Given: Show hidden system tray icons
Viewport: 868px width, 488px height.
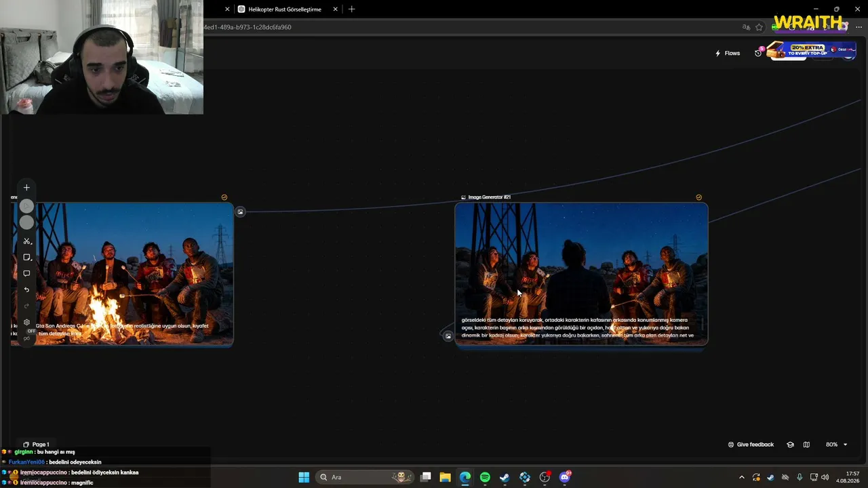Looking at the screenshot, I should [742, 477].
